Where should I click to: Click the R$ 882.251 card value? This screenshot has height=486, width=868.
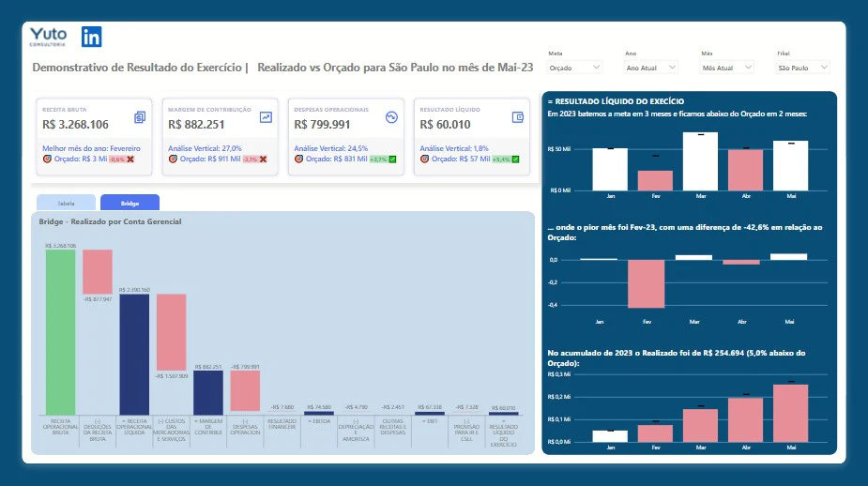[x=196, y=125]
